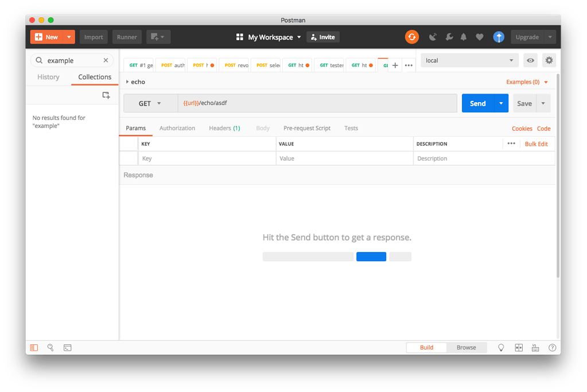Screen dimensions: 587x392
Task: Open the My Workspace dropdown
Action: click(x=274, y=37)
